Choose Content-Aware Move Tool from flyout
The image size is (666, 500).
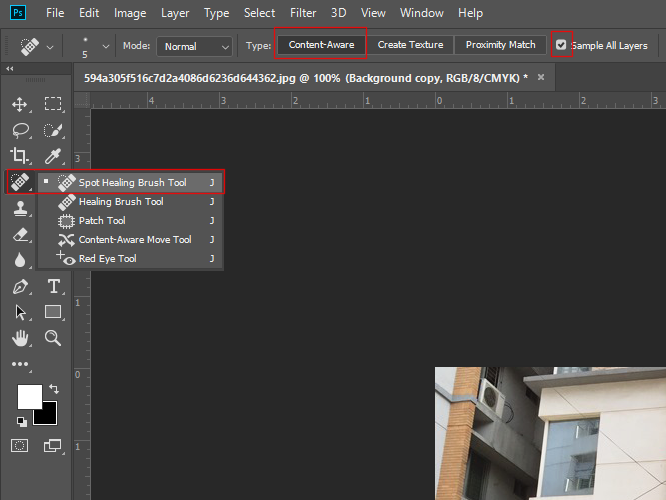[x=130, y=240]
